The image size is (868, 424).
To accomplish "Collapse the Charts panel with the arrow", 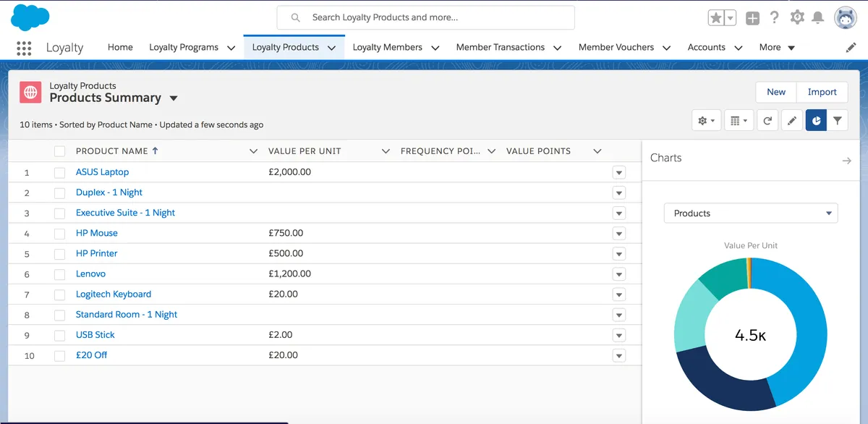I will coord(846,161).
